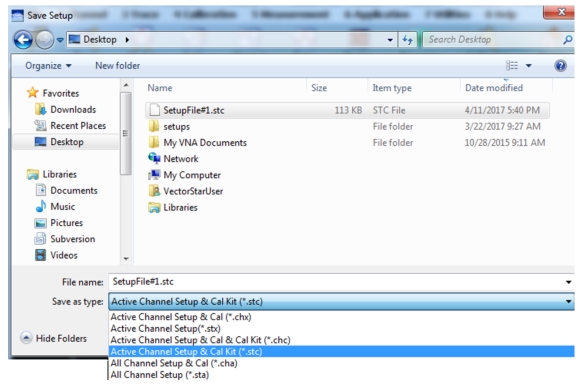Viewport: 578px width, 388px height.
Task: Sort by the Name column header
Action: point(160,88)
